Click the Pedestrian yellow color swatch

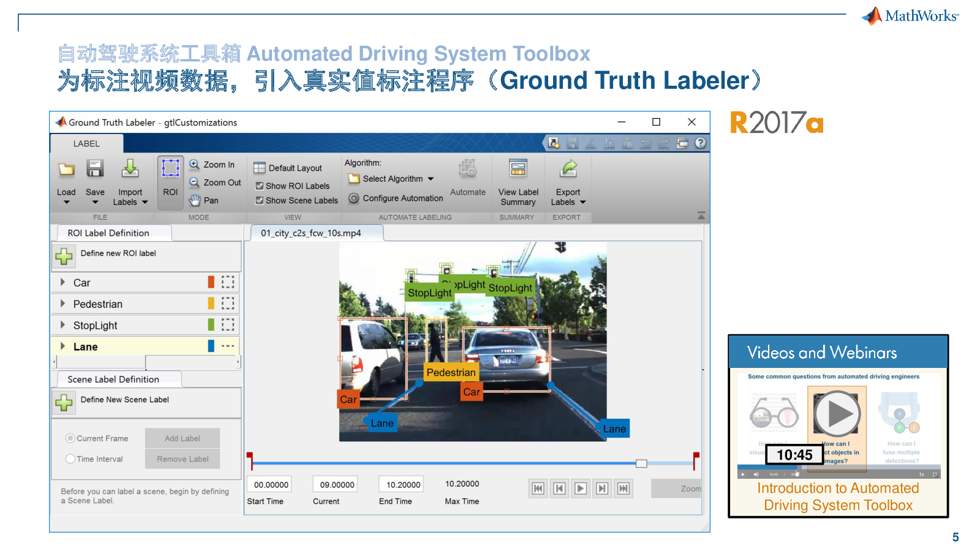click(211, 303)
